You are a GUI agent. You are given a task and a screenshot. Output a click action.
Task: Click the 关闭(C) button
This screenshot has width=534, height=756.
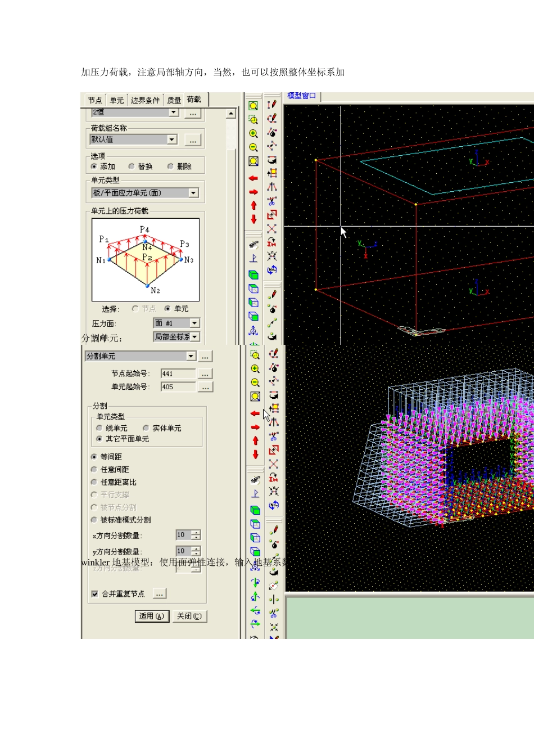(189, 616)
